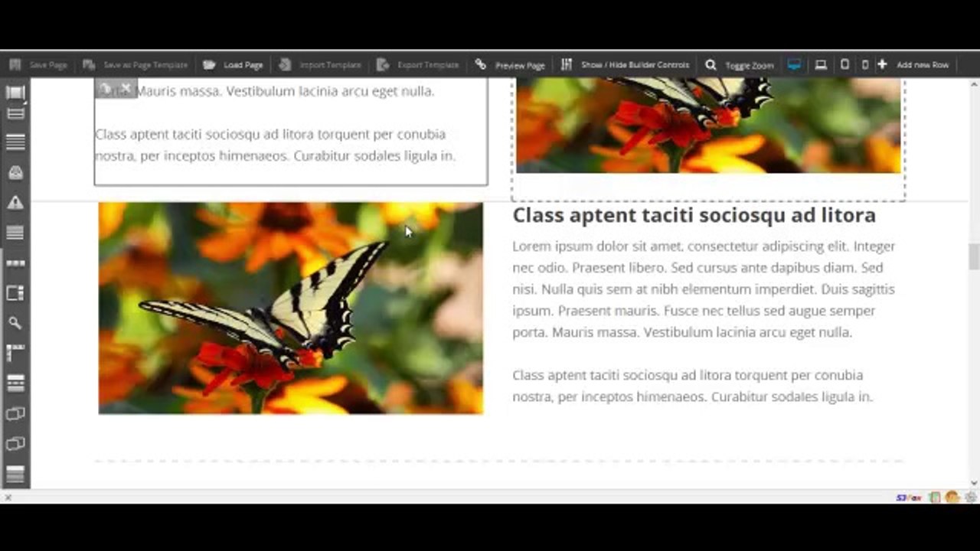Click the 'Lorem ipsum dolor sit amet' paragraph
The image size is (980, 551).
704,289
